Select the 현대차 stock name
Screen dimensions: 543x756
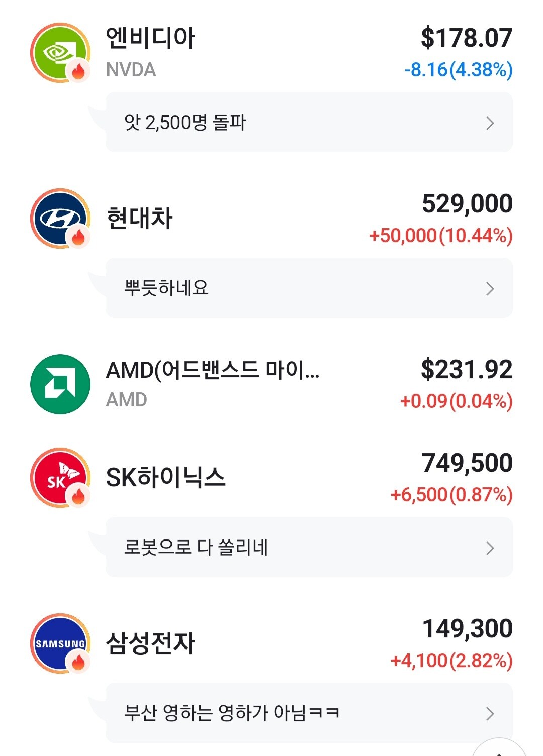(140, 219)
